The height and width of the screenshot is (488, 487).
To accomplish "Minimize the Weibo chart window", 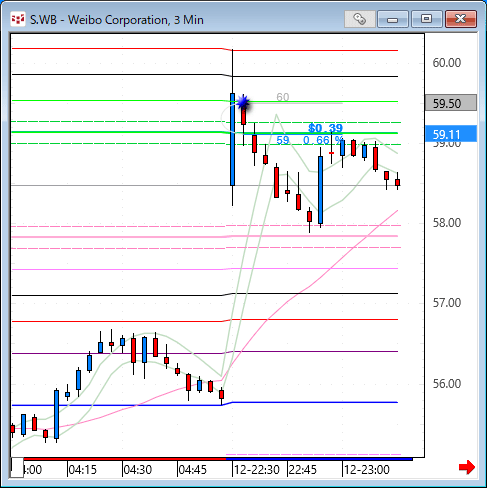I will pyautogui.click(x=393, y=19).
